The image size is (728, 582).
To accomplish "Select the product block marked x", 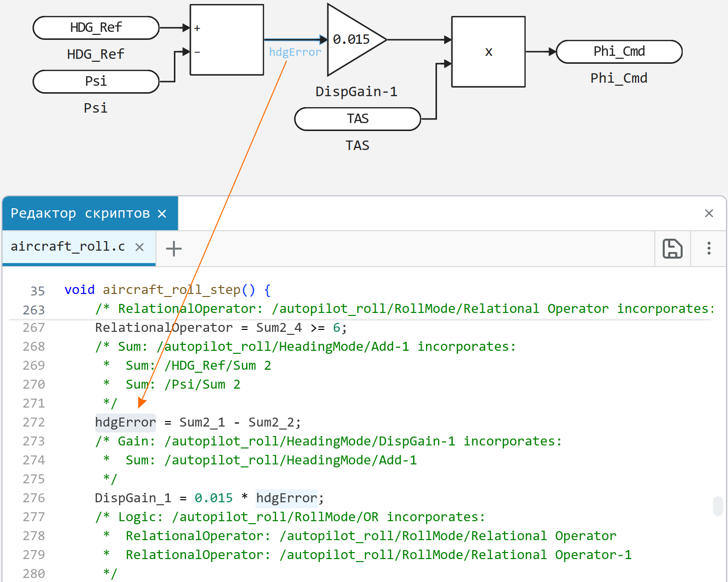I will point(488,52).
